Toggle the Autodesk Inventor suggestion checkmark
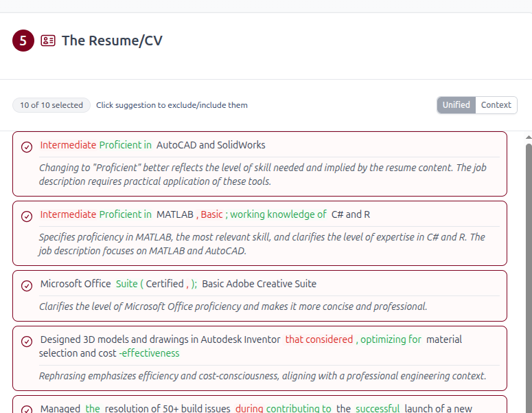This screenshot has height=413, width=532. [27, 342]
